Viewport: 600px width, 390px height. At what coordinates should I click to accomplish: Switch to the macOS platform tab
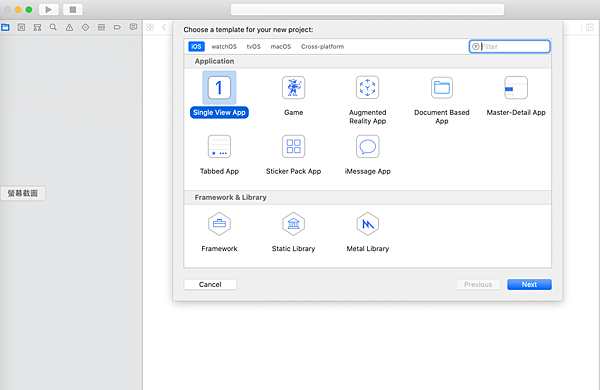pos(280,47)
